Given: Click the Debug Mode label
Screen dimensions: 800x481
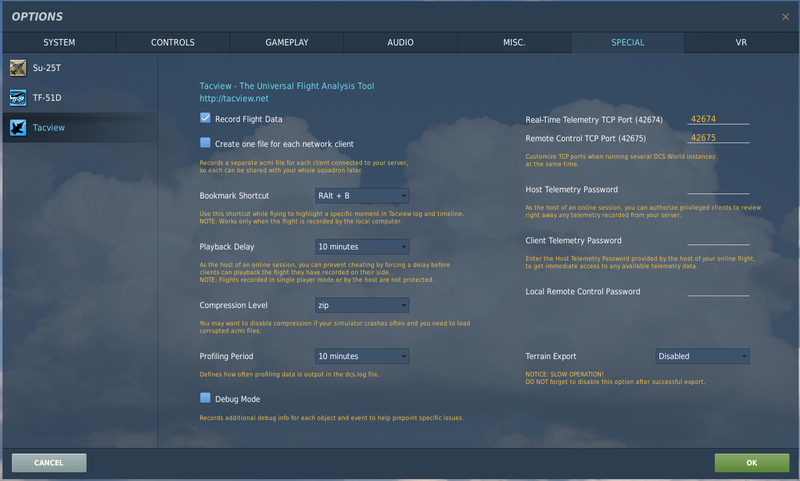Looking at the screenshot, I should click(x=237, y=399).
